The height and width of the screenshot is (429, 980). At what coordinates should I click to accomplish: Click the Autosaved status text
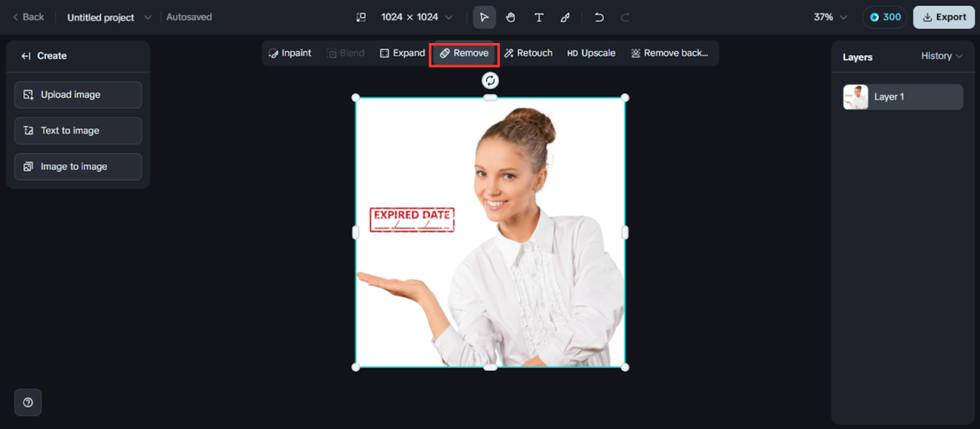(189, 17)
